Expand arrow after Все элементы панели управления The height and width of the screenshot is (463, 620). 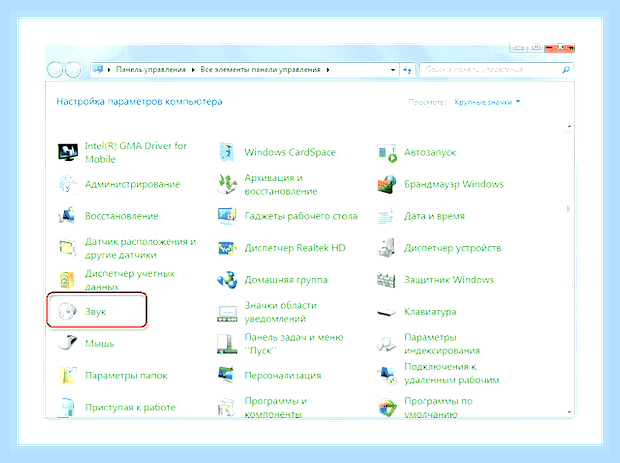[x=328, y=70]
